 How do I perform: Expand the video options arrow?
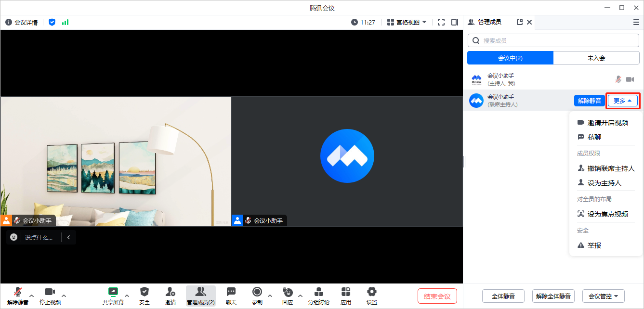pos(64,296)
